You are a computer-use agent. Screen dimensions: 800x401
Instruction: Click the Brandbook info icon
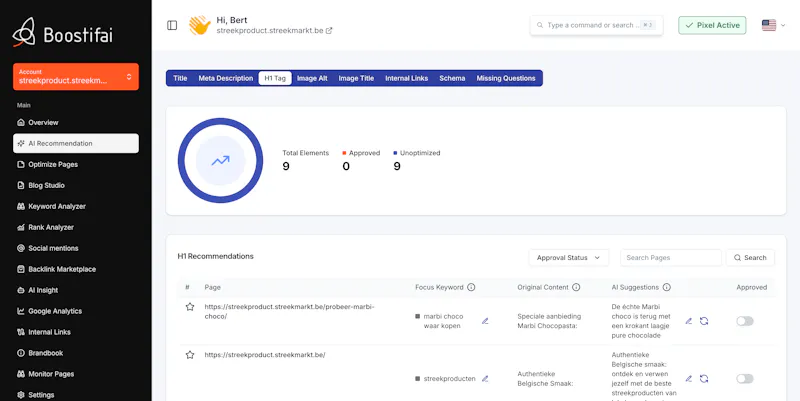[x=21, y=353]
